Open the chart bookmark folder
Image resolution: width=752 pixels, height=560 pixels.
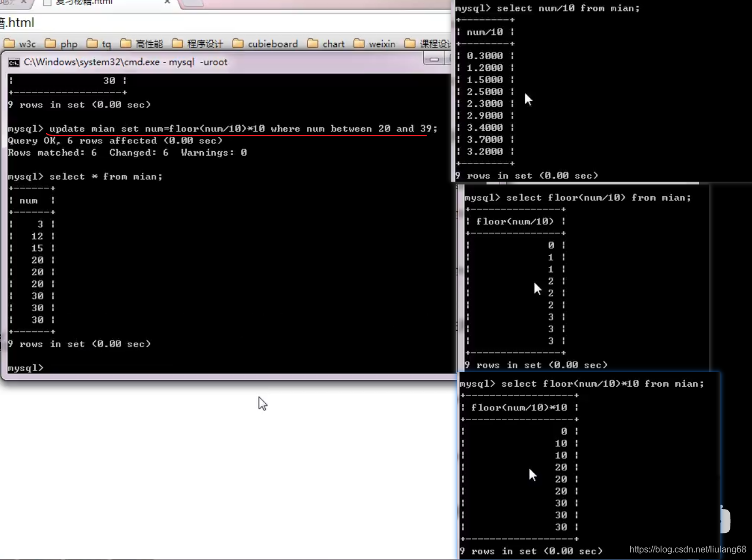click(x=326, y=44)
